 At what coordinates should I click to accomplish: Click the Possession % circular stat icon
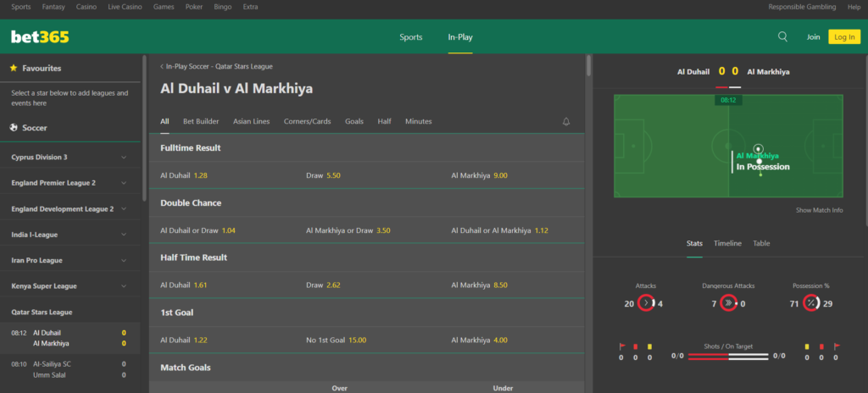click(x=811, y=303)
